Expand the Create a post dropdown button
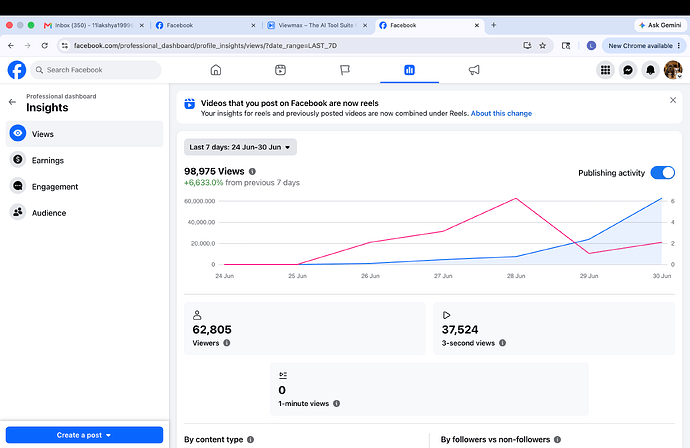The image size is (690, 448). (x=84, y=435)
